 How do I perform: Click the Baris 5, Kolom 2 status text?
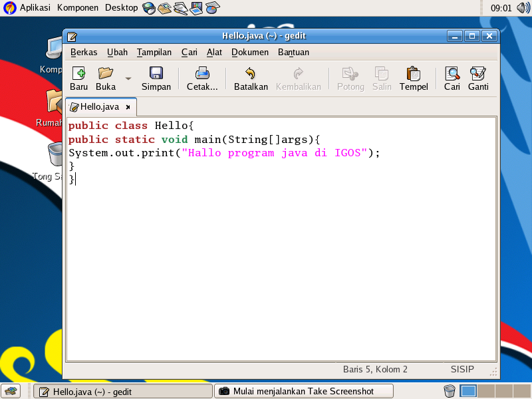(375, 369)
